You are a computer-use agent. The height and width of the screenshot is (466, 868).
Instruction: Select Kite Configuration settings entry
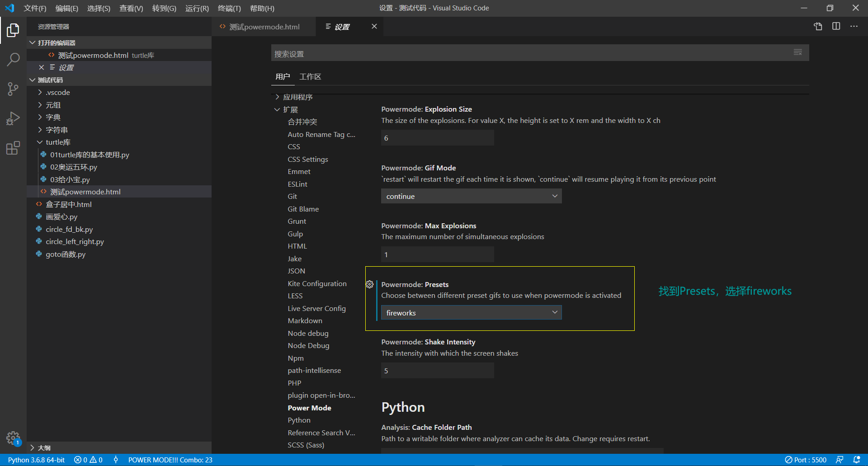tap(317, 283)
